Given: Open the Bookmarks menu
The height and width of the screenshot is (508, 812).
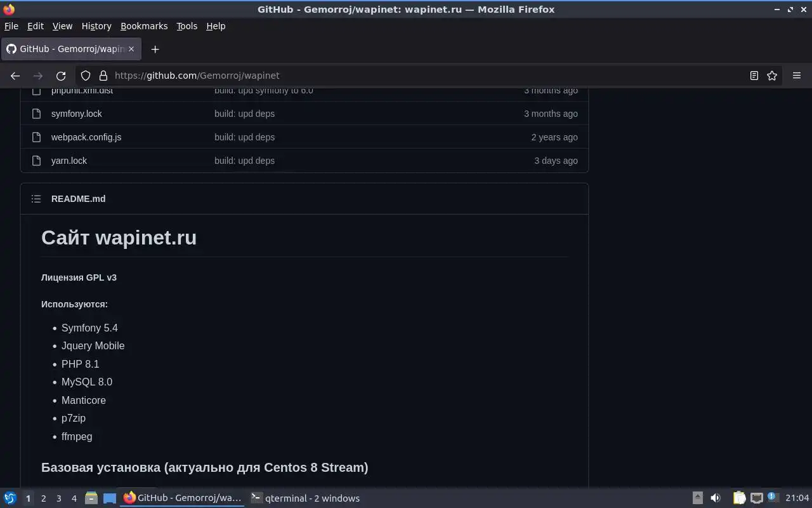Looking at the screenshot, I should click(144, 26).
